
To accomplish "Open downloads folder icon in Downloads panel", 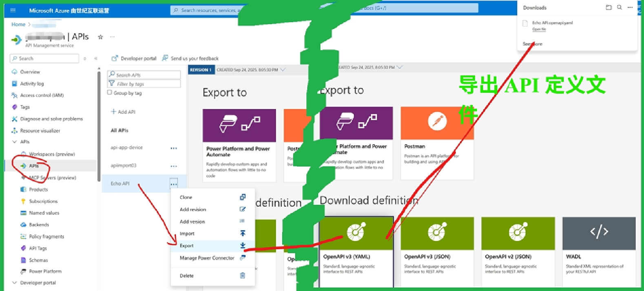I will [x=609, y=7].
